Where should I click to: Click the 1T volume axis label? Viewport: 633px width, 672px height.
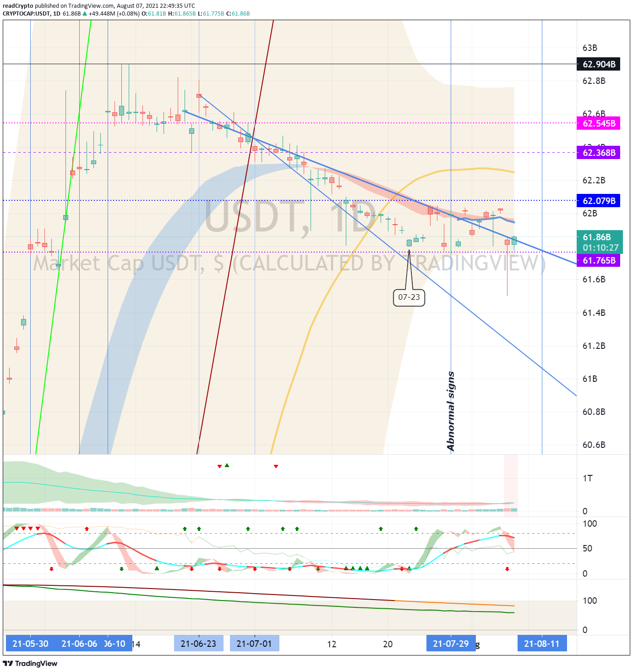pos(587,479)
